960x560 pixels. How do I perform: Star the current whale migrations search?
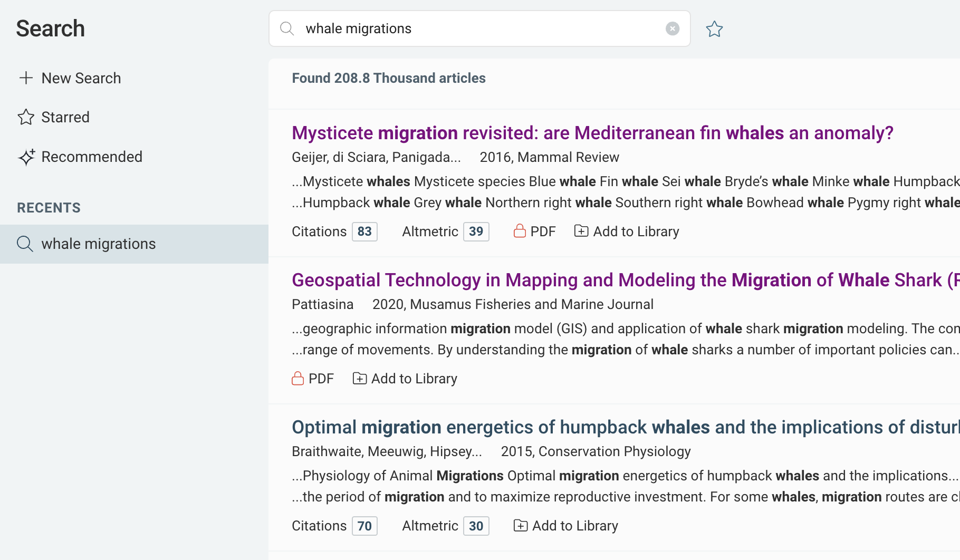point(714,28)
